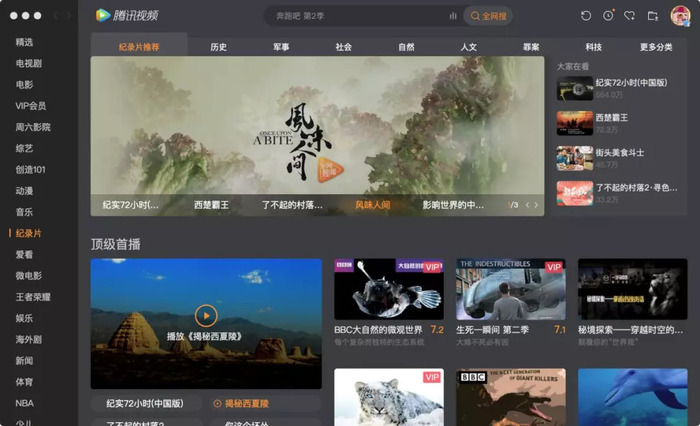Click the refresh icon in top bar

point(586,16)
